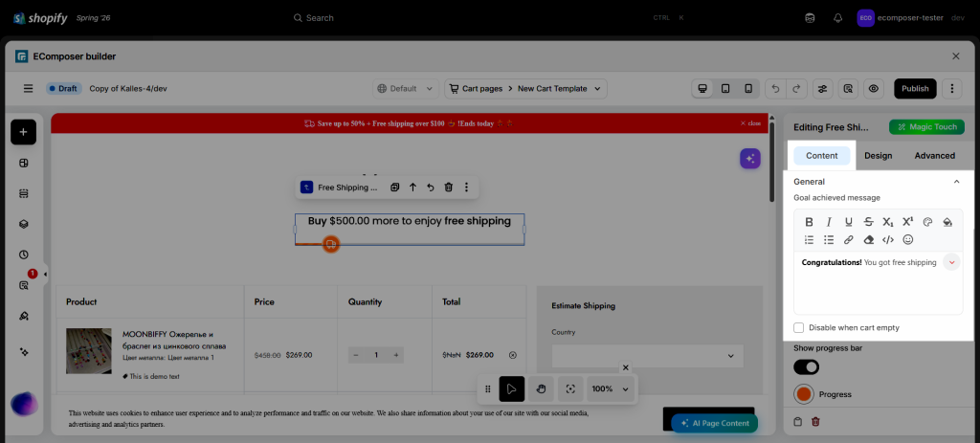Preview page with eye icon
Screen dimensions: 980x443
click(x=874, y=89)
